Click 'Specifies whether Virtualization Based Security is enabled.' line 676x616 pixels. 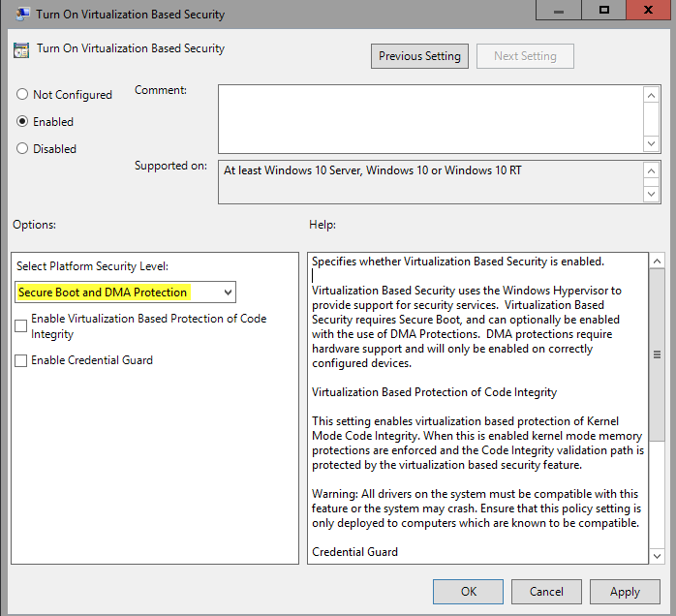pos(458,262)
